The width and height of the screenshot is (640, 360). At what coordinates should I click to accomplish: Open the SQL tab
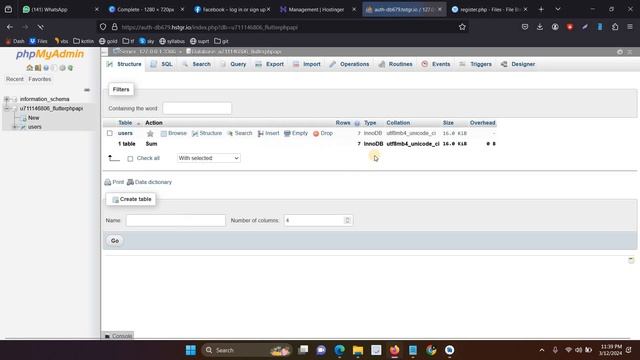click(x=162, y=64)
